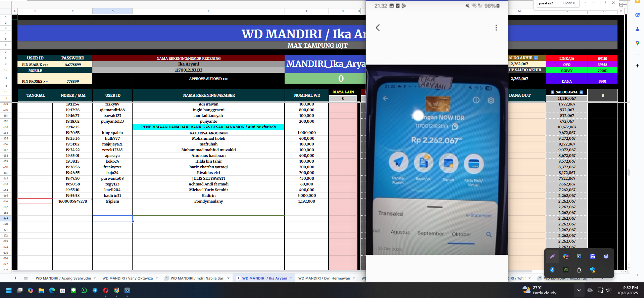Open Task View on taskbar
Screen dimensions: 644x298
(x=20, y=290)
